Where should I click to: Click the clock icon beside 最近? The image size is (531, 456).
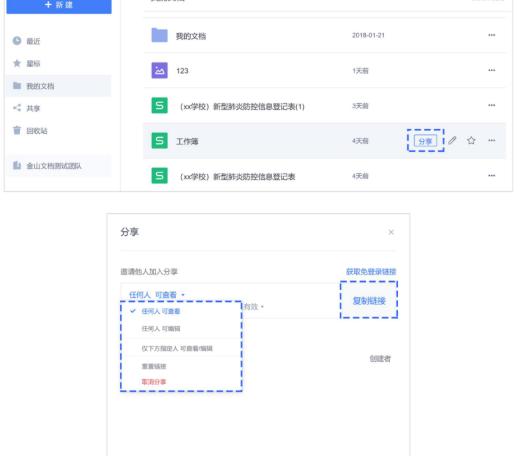pyautogui.click(x=17, y=41)
